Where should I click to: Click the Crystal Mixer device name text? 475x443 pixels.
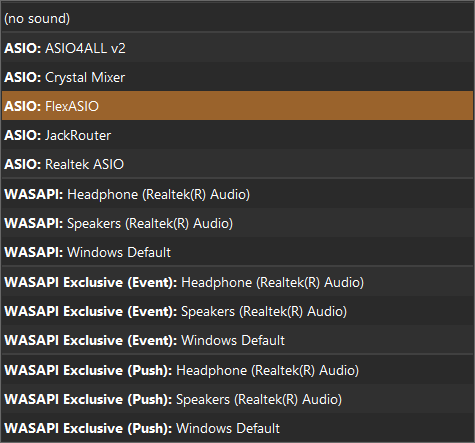coord(85,78)
